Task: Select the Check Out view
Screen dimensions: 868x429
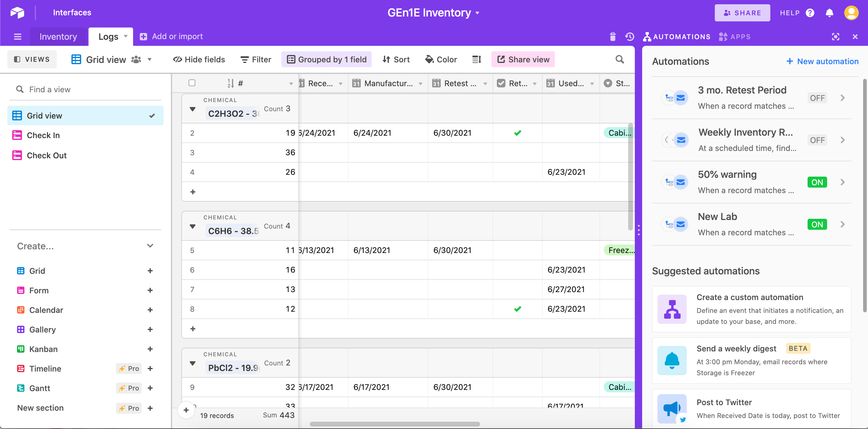Action: click(46, 155)
